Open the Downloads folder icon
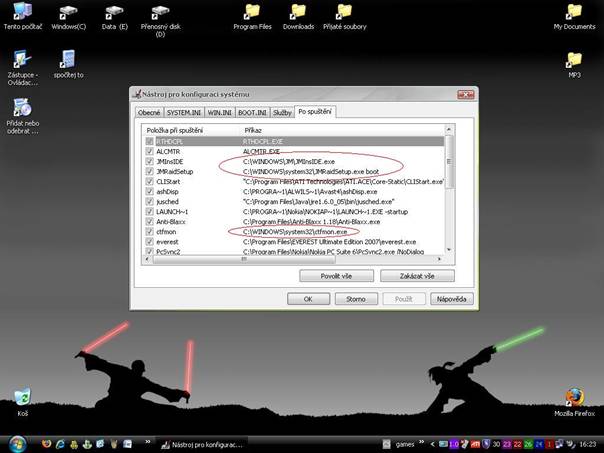Image resolution: width=604 pixels, height=453 pixels. tap(299, 12)
